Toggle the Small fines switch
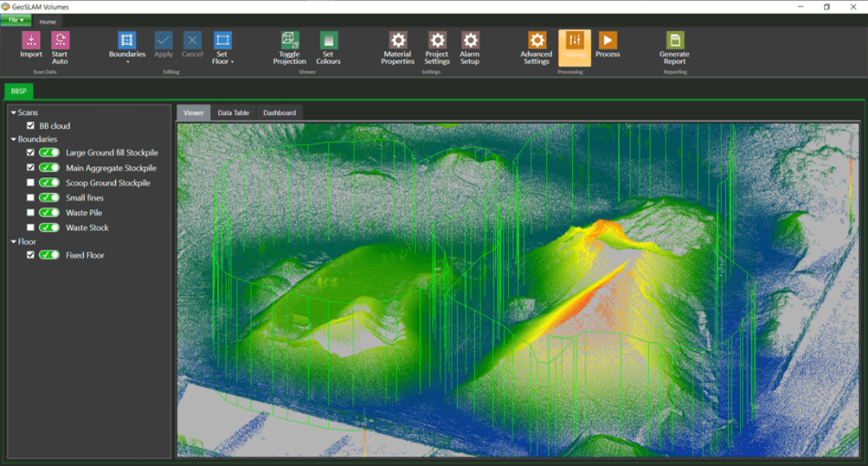The height and width of the screenshot is (466, 868). pos(49,197)
